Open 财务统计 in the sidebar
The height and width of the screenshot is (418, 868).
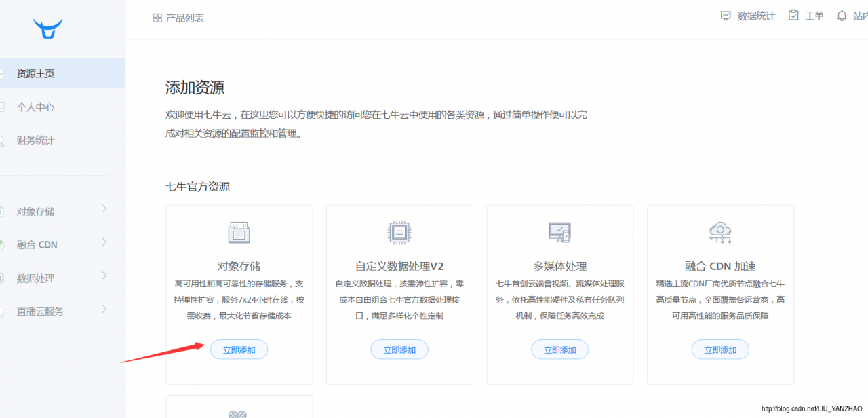[35, 140]
